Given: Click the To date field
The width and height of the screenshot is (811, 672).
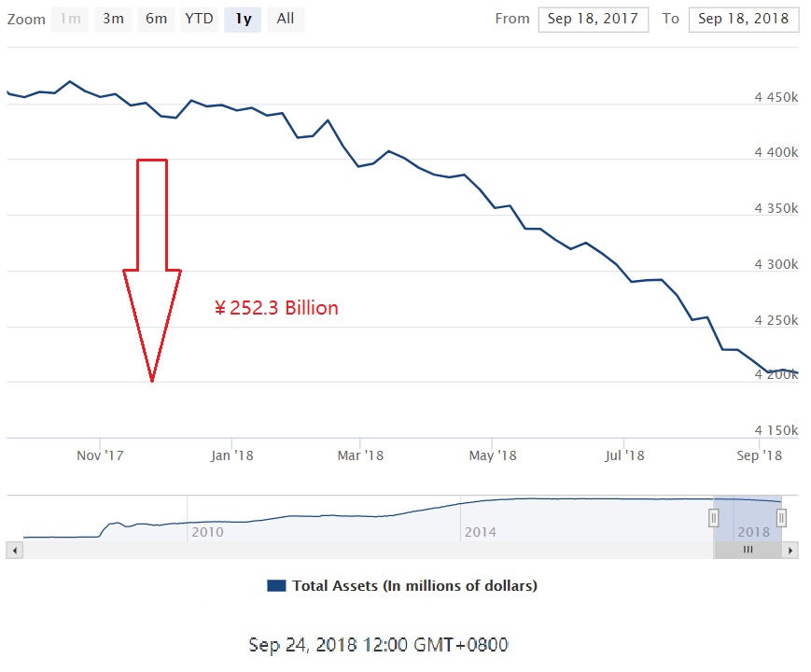Looking at the screenshot, I should click(743, 19).
